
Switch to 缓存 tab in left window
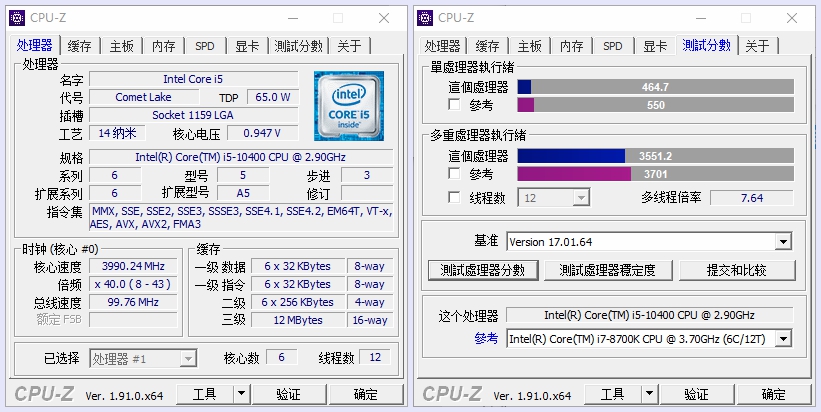coord(80,46)
